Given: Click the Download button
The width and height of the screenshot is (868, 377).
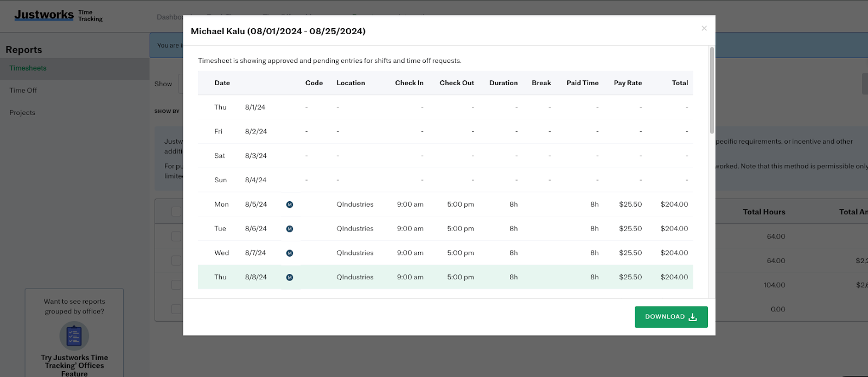Looking at the screenshot, I should tap(671, 317).
